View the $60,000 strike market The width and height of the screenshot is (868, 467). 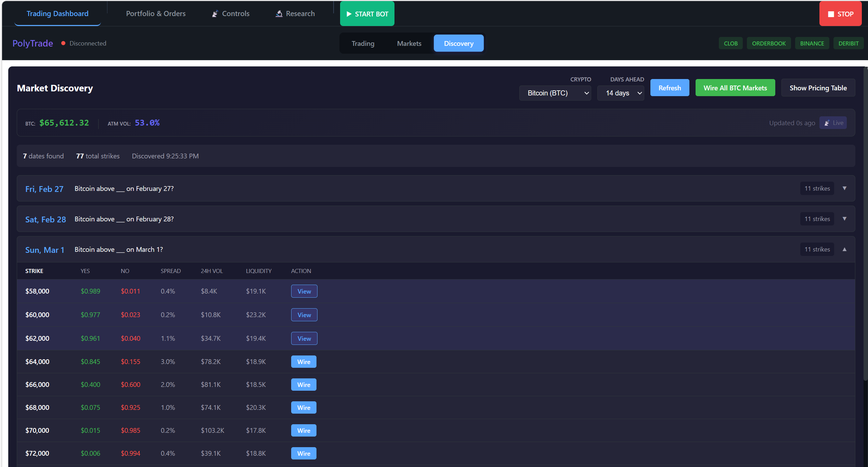tap(304, 315)
